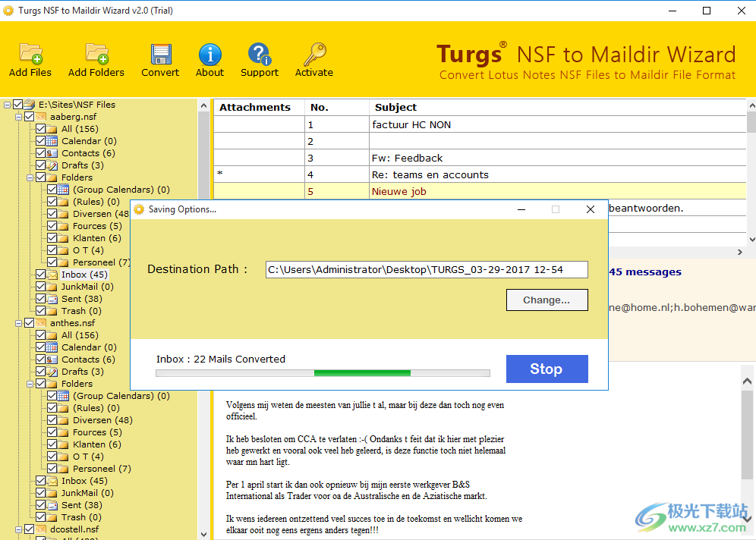Click the Sent icon under aberg.nsf
This screenshot has width=756, height=540.
tap(52, 299)
